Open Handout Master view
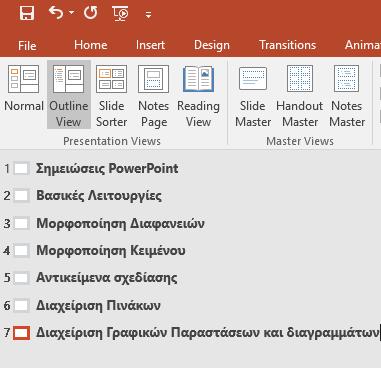Viewport: 381px width, 368px height. pyautogui.click(x=300, y=95)
